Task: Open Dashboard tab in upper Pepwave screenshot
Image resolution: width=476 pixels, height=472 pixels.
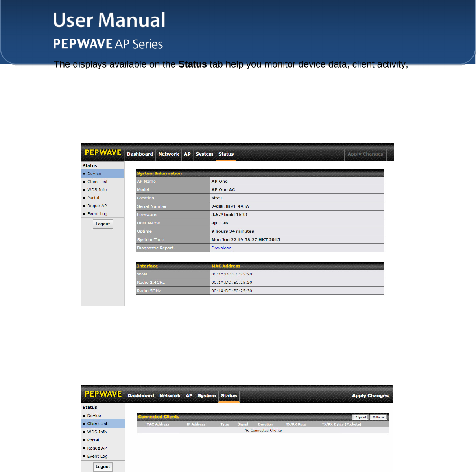Action: [x=140, y=154]
